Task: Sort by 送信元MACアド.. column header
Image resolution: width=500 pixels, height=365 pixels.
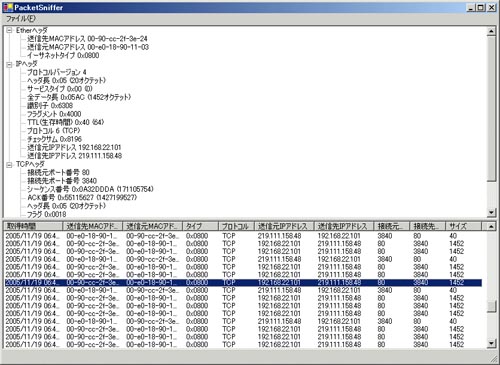Action: [x=152, y=226]
